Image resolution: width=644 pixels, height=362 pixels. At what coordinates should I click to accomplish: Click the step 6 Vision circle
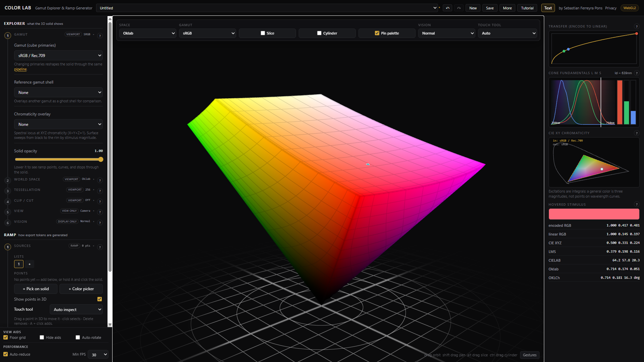pos(8,223)
